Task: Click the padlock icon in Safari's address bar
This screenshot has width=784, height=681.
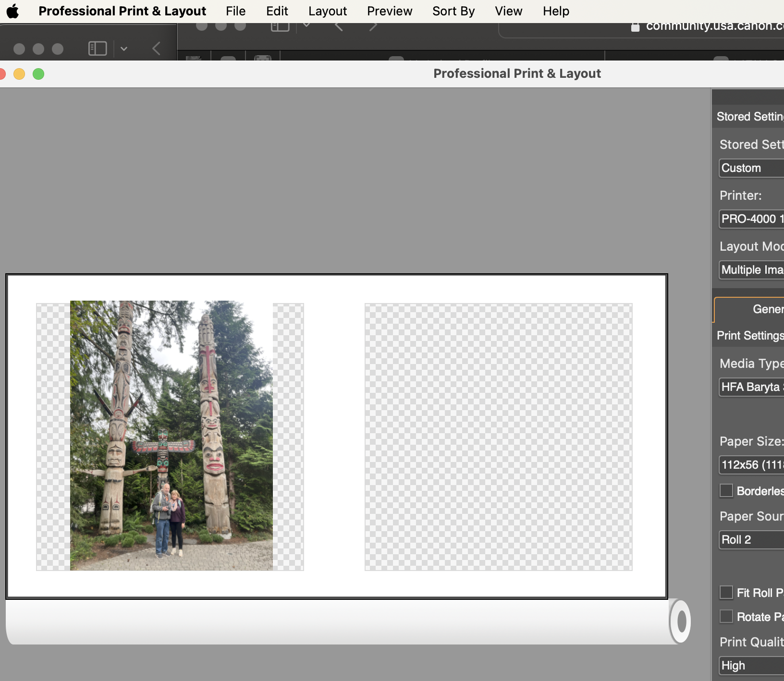Action: pyautogui.click(x=635, y=26)
